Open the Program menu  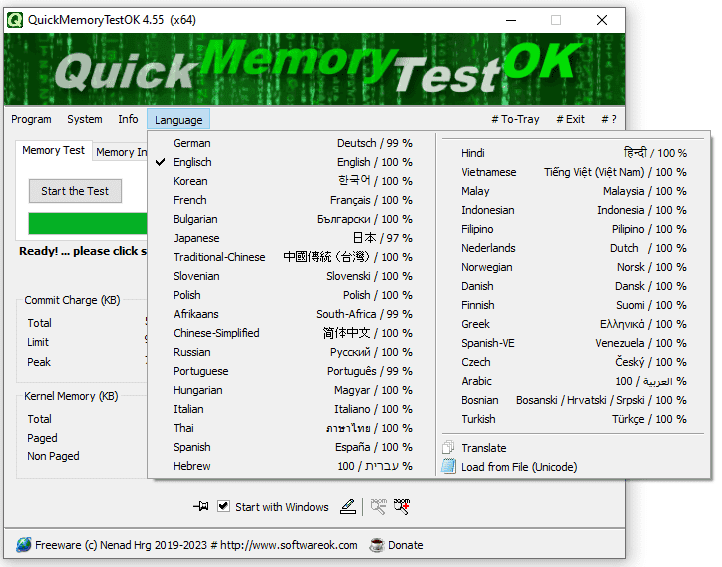pos(31,119)
